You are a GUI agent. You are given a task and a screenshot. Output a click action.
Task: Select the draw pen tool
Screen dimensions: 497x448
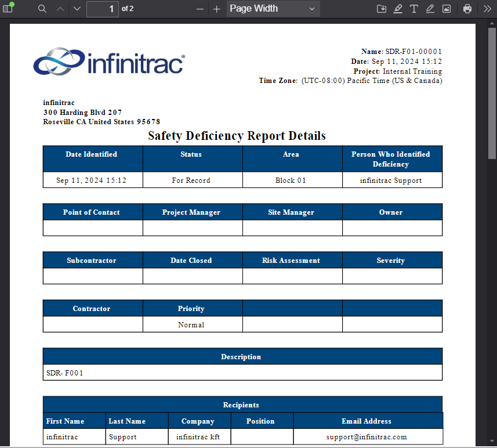point(430,9)
